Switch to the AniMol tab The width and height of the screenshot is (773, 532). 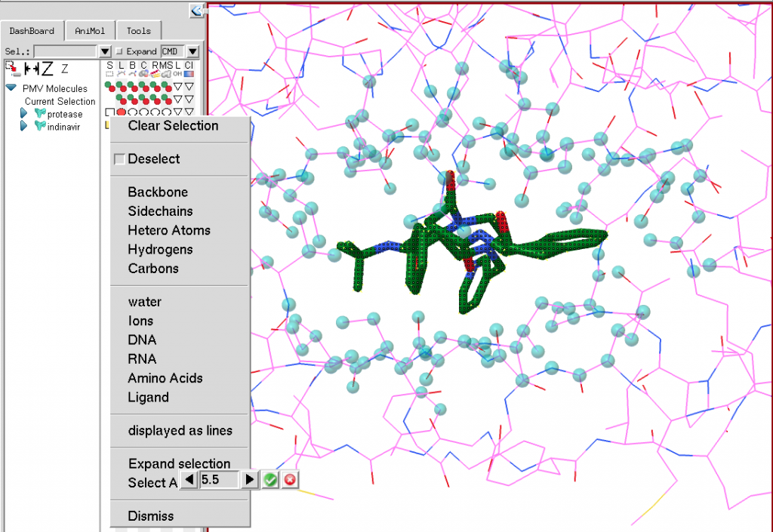90,30
